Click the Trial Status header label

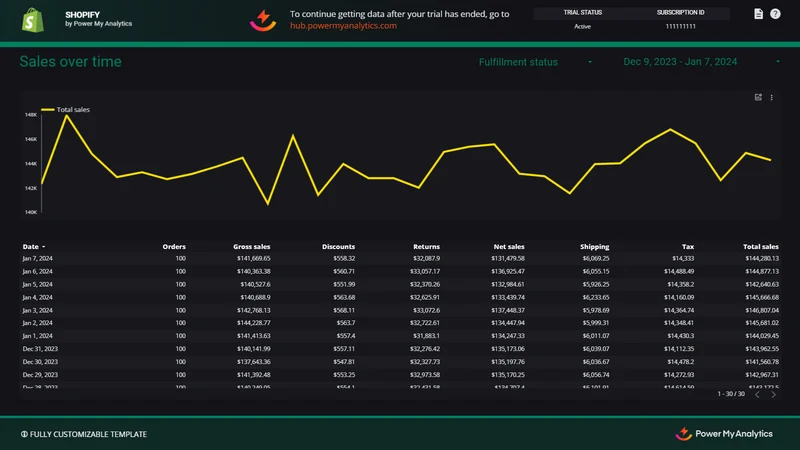[x=582, y=12]
